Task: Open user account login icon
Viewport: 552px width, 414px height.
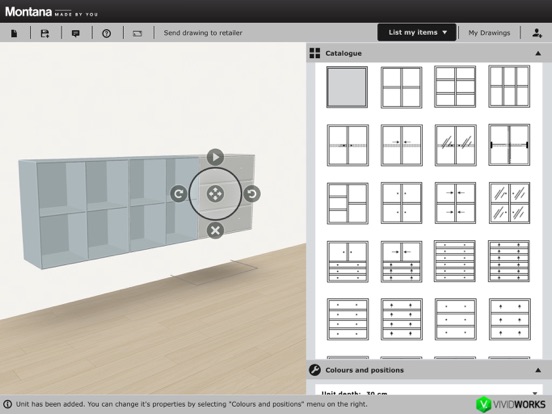Action: [537, 33]
